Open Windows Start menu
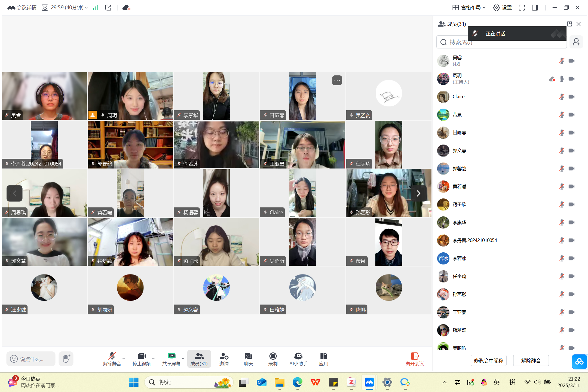The width and height of the screenshot is (588, 392). [134, 382]
